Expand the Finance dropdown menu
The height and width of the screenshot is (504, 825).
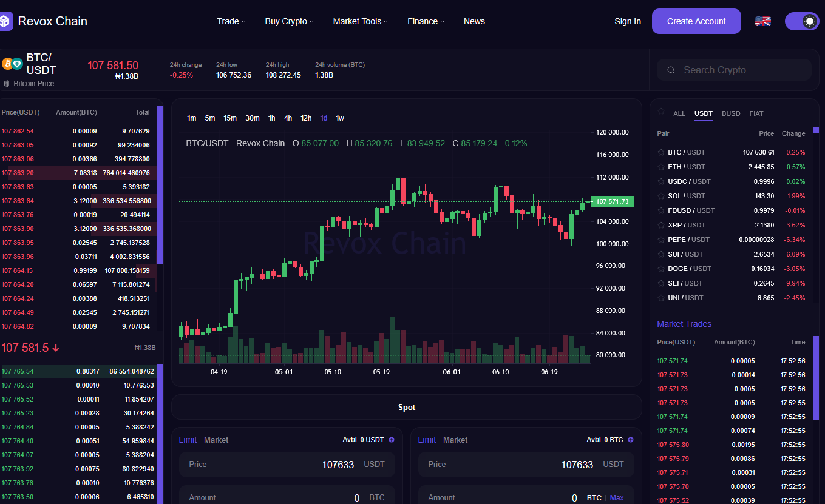[x=426, y=21]
